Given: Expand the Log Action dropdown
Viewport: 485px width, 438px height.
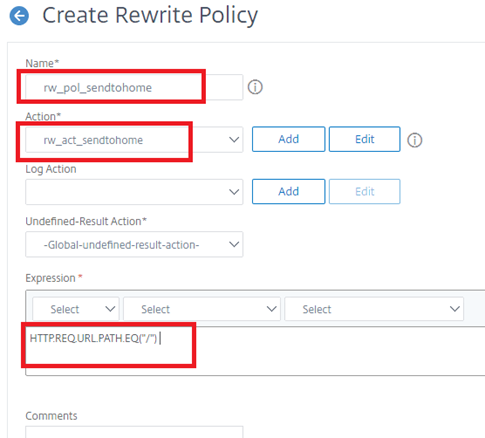Looking at the screenshot, I should coord(134,192).
